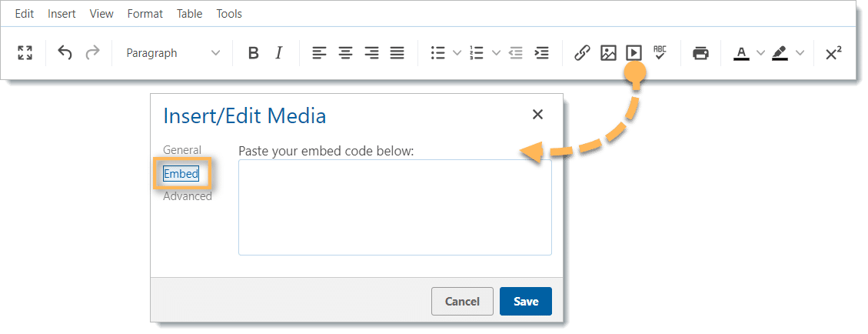Toggle bold formatting

click(x=253, y=53)
